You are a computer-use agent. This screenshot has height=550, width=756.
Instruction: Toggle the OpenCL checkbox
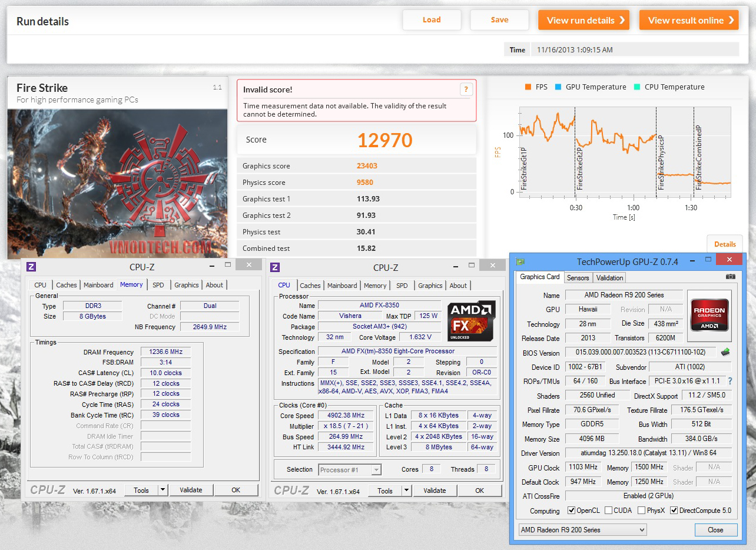point(571,511)
